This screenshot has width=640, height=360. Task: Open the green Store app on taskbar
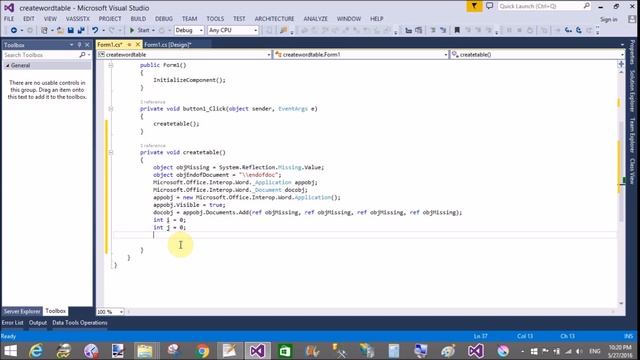tap(285, 351)
